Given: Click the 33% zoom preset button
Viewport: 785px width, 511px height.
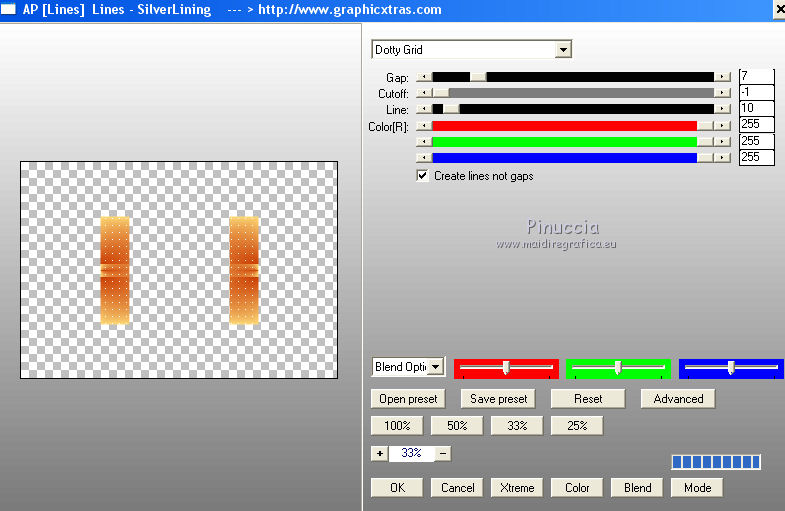Looking at the screenshot, I should coord(517,425).
